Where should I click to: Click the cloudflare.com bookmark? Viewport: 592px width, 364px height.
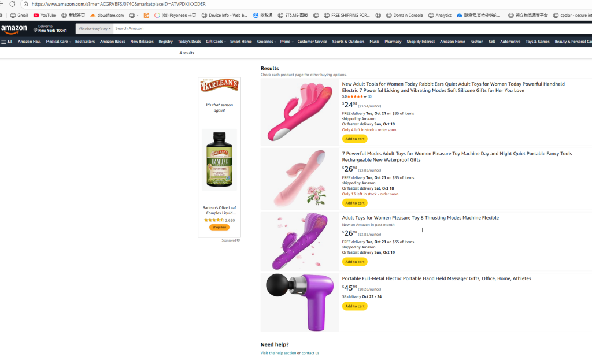107,16
